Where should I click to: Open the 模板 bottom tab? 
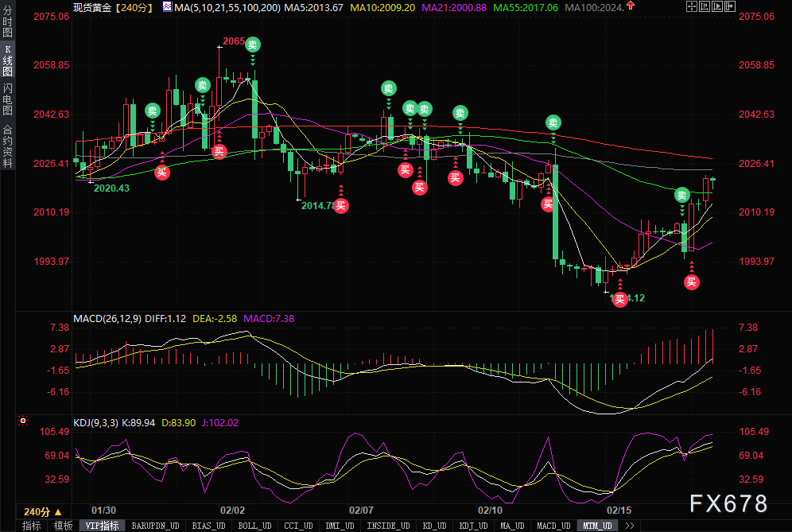tap(63, 526)
